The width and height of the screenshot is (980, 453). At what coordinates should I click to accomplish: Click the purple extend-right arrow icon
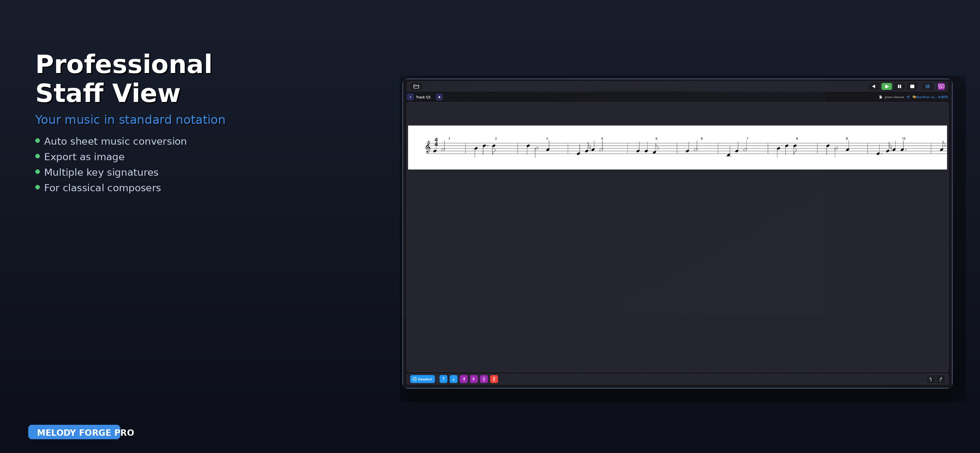tap(464, 379)
